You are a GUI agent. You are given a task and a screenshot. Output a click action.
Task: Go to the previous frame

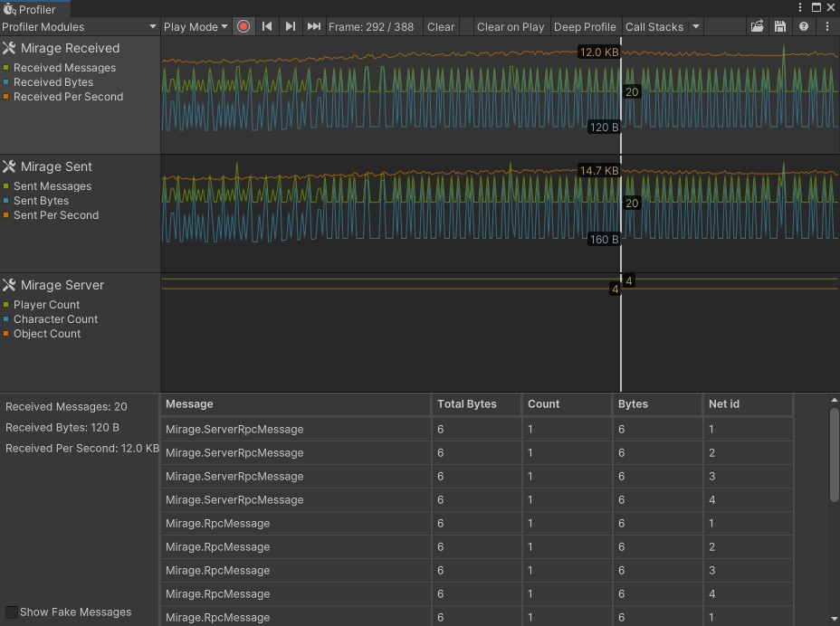(x=267, y=27)
